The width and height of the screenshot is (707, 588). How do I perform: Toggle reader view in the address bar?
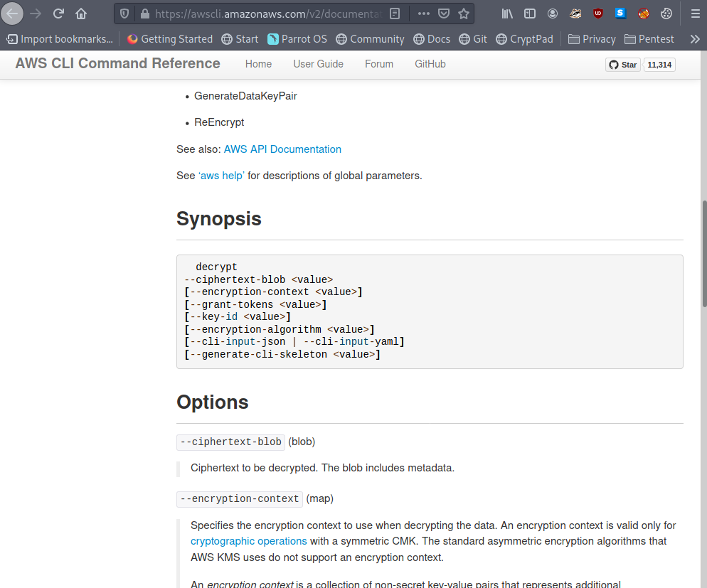coord(395,14)
